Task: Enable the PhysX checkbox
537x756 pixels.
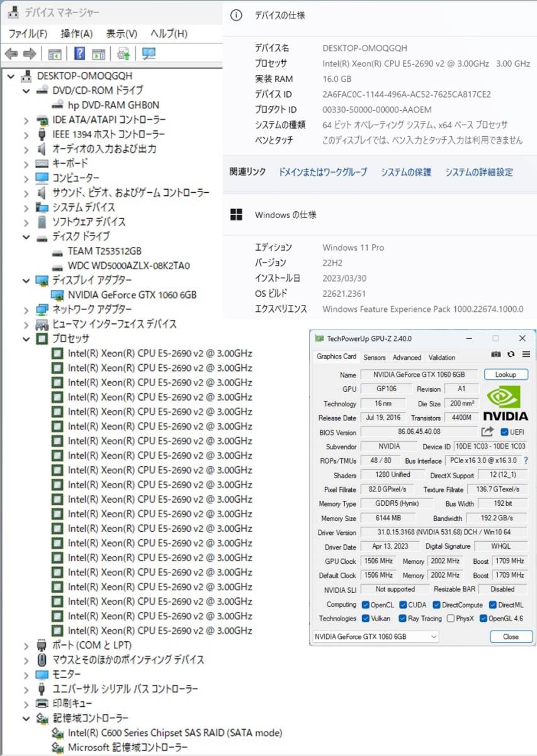Action: click(450, 619)
